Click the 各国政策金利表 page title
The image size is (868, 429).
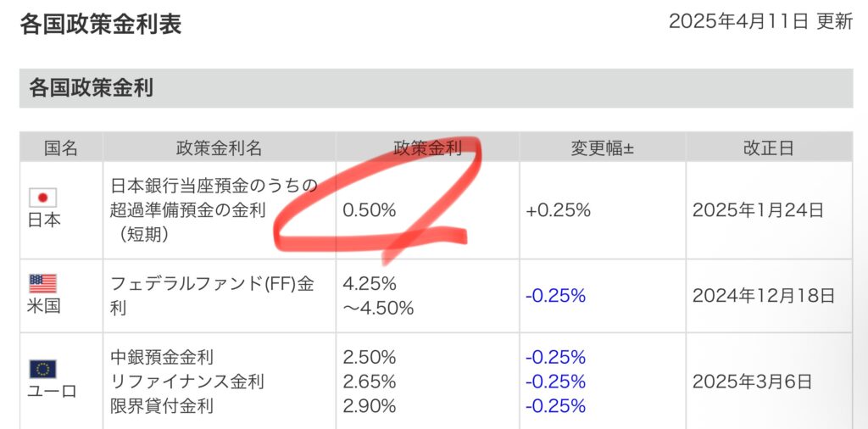100,23
